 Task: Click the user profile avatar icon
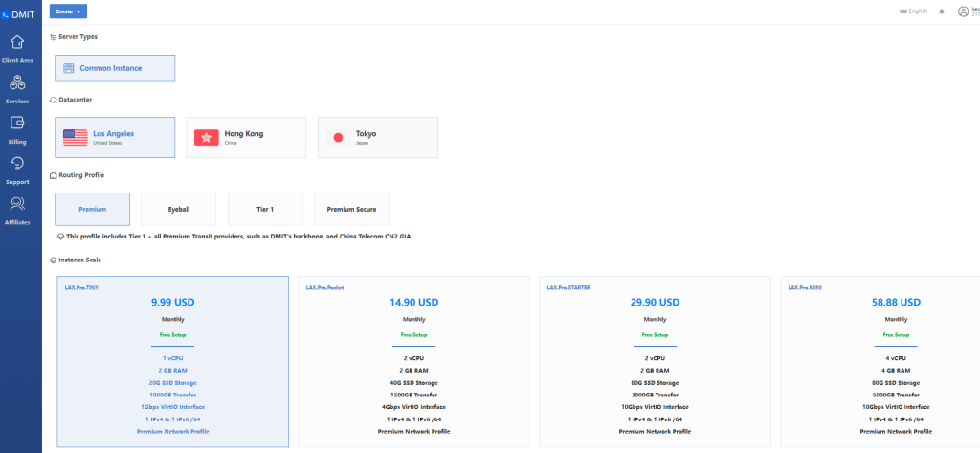pos(963,11)
